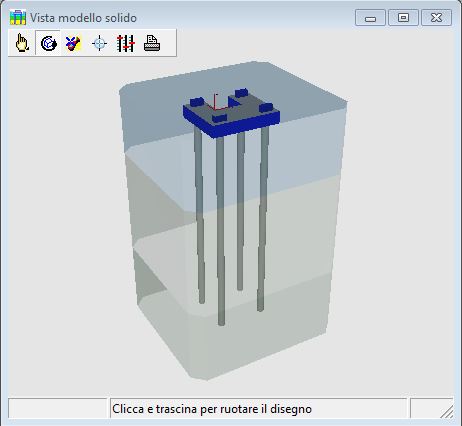
Task: Click the window resize grip corner
Action: tap(447, 412)
